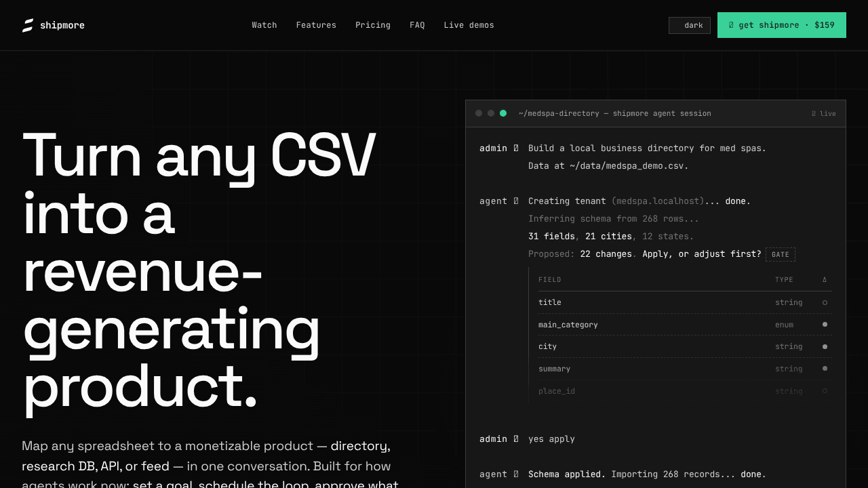The image size is (868, 488).
Task: Click the terminal session title text
Action: (615, 113)
